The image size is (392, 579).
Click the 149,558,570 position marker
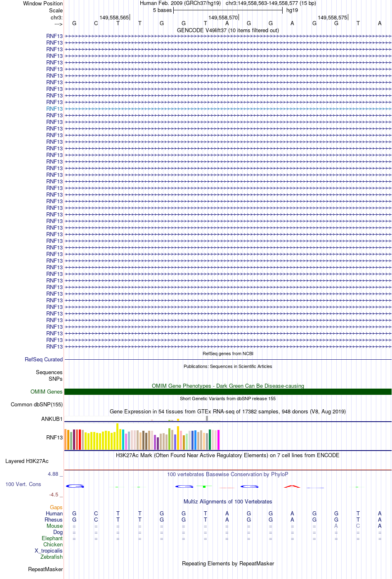pos(223,18)
